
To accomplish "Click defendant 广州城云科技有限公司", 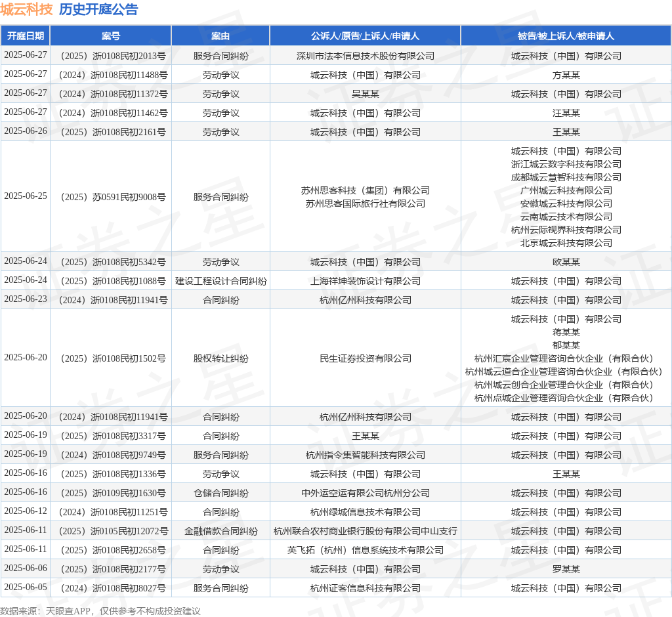I will point(566,190).
